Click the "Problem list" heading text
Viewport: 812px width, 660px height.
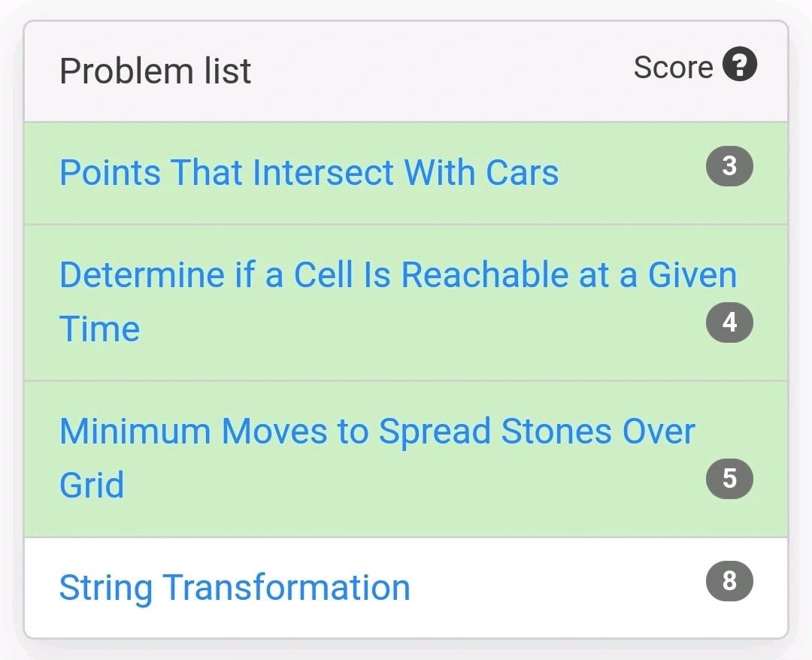pyautogui.click(x=155, y=71)
